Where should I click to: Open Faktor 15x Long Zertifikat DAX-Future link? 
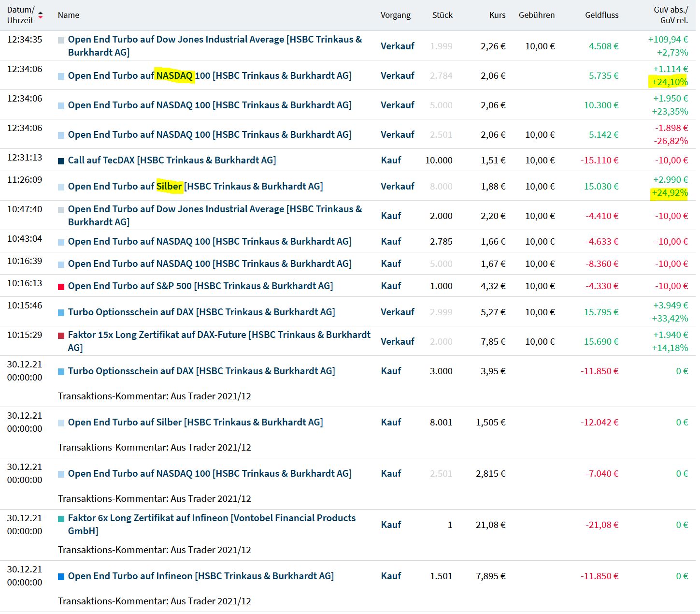[219, 335]
